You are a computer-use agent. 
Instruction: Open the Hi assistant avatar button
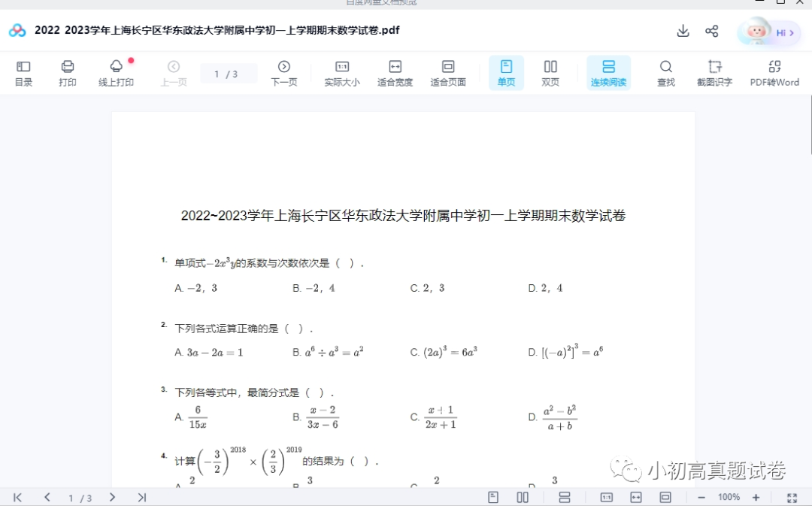(x=768, y=32)
